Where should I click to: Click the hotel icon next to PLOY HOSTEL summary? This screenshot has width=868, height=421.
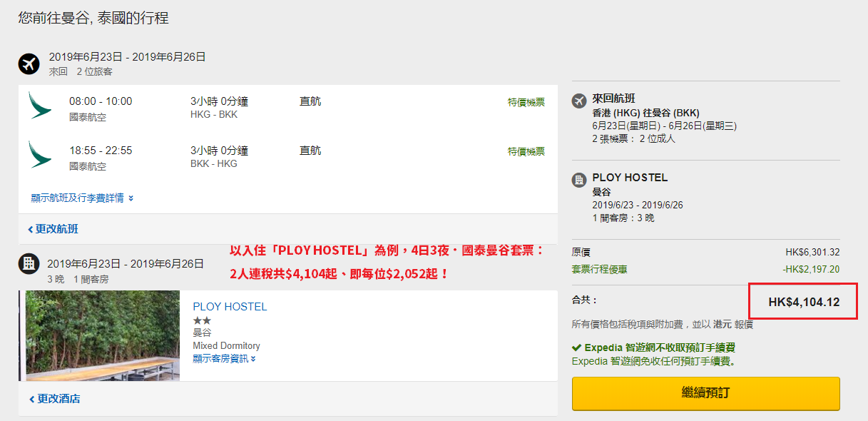click(579, 181)
